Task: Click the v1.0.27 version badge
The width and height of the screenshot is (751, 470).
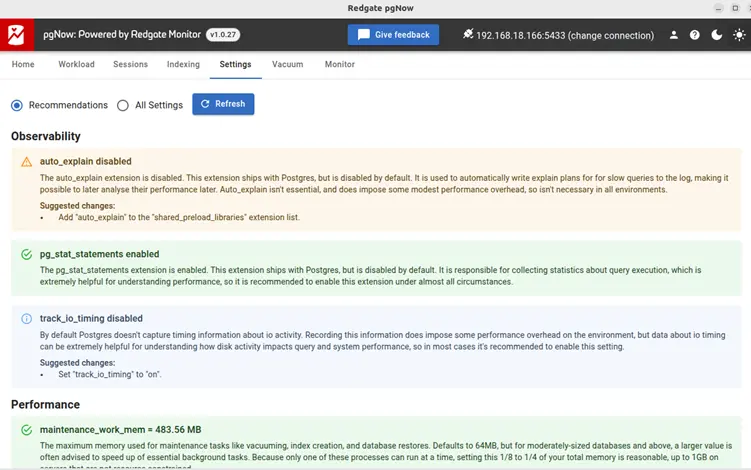Action: pyautogui.click(x=222, y=35)
